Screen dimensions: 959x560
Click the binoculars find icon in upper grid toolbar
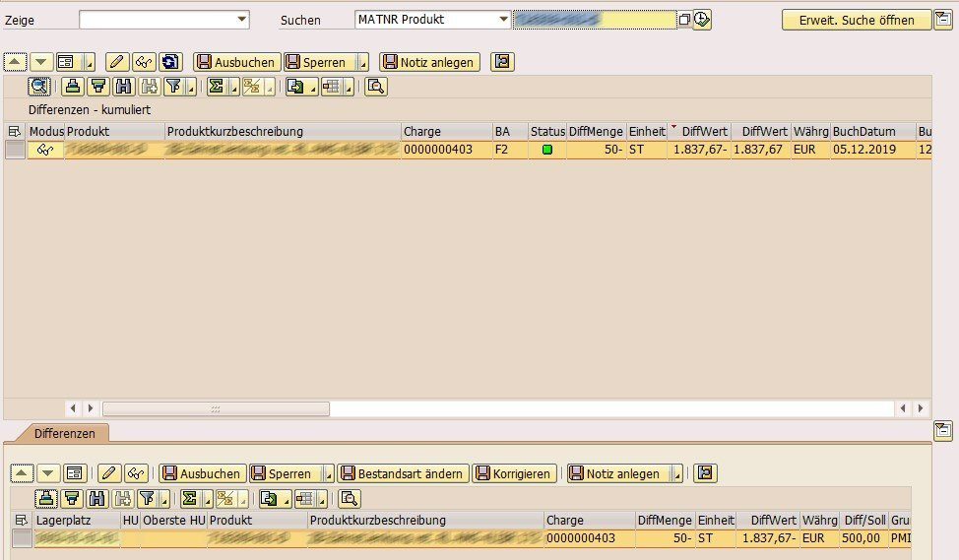[123, 86]
